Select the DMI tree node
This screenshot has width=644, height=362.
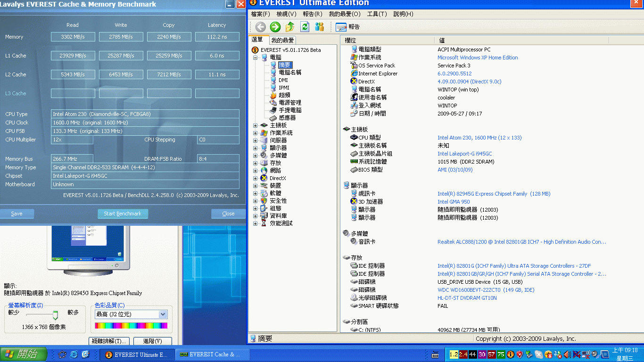283,80
